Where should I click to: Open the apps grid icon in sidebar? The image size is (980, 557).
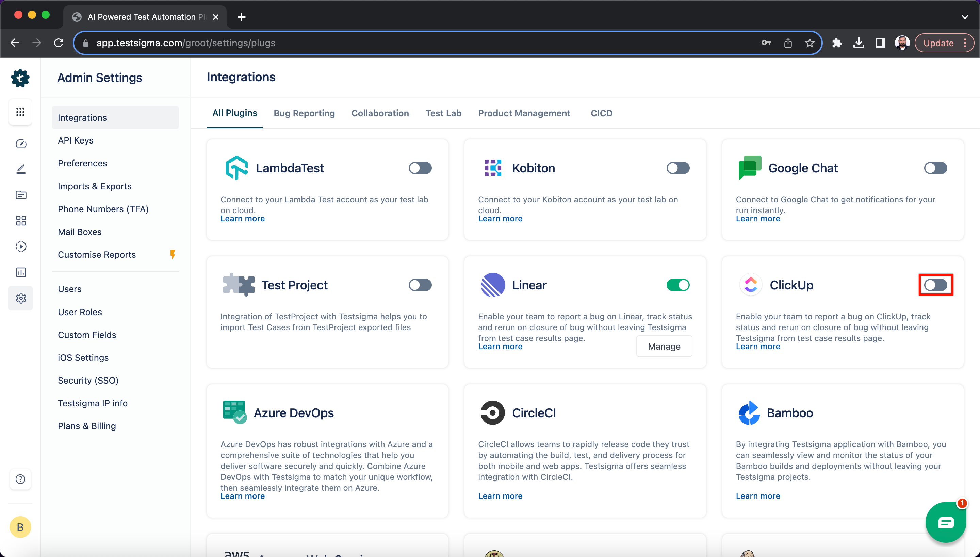(20, 112)
